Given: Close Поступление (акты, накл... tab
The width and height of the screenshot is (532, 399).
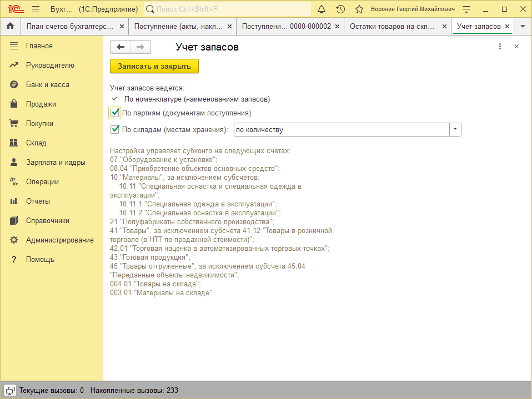Looking at the screenshot, I should click(x=230, y=27).
